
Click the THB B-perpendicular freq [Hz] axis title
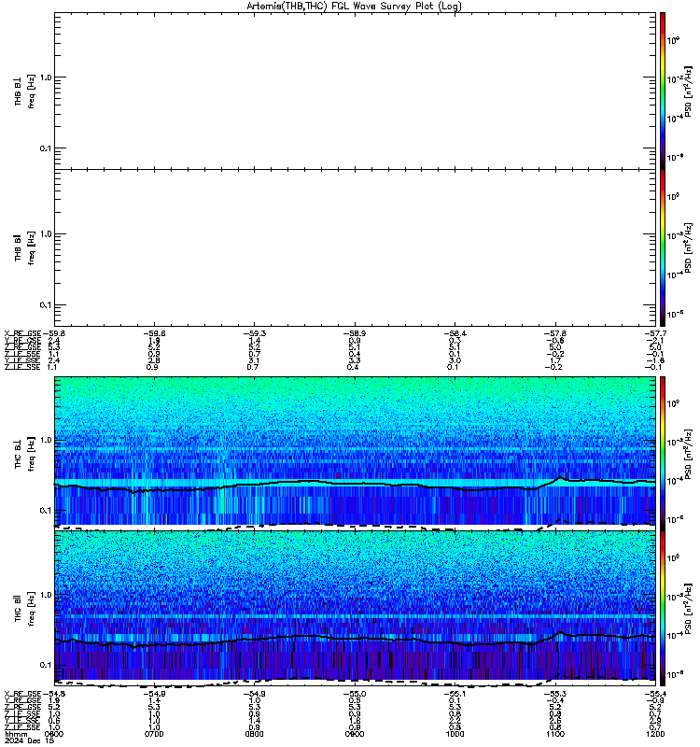[31, 91]
